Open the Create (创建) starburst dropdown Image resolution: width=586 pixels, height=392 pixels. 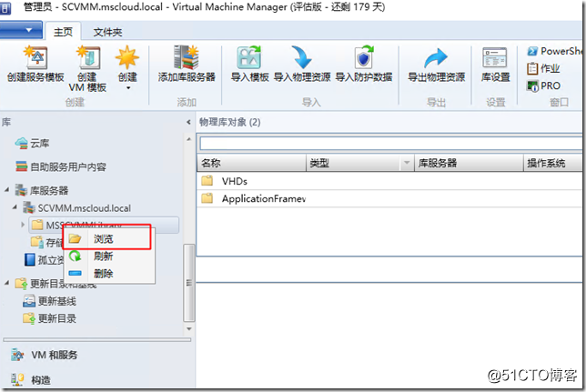pyautogui.click(x=127, y=68)
